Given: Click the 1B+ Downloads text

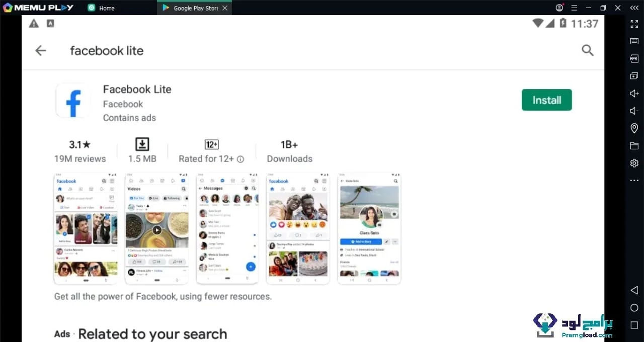Looking at the screenshot, I should 289,151.
